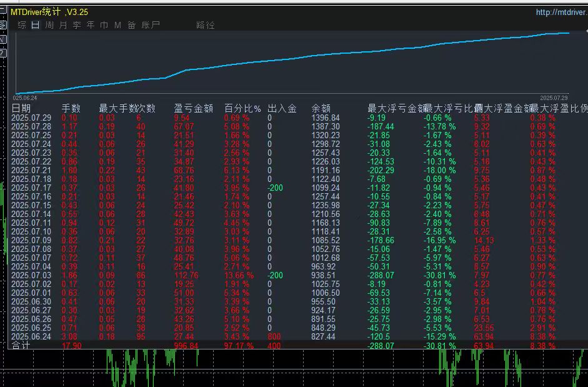Screen dimensions: 588x387
Task: Click the 余额 column header
Action: [x=321, y=109]
